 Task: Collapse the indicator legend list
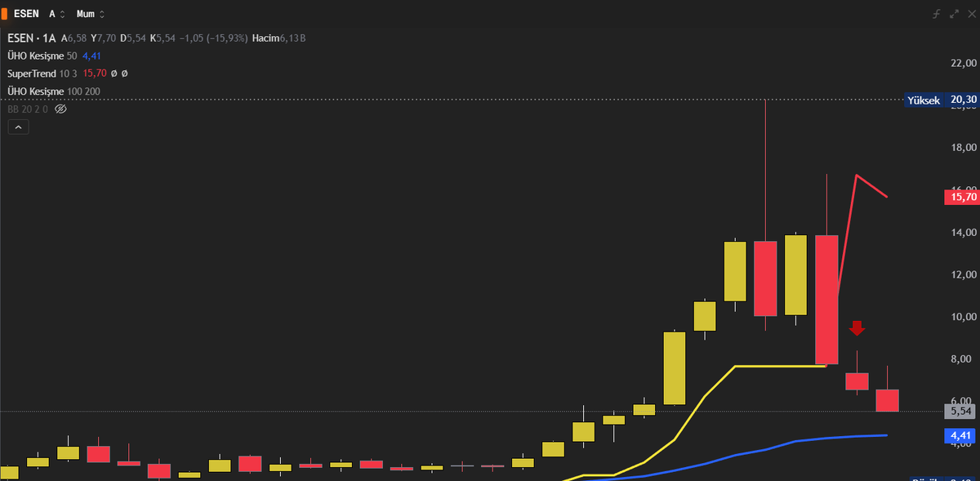point(18,127)
